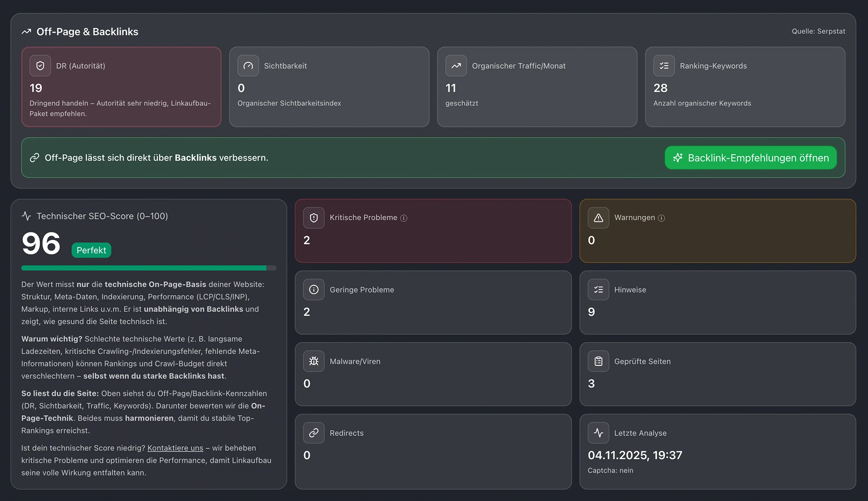The height and width of the screenshot is (501, 868).
Task: Click info tooltip next to Kritische Probleme
Action: 404,218
